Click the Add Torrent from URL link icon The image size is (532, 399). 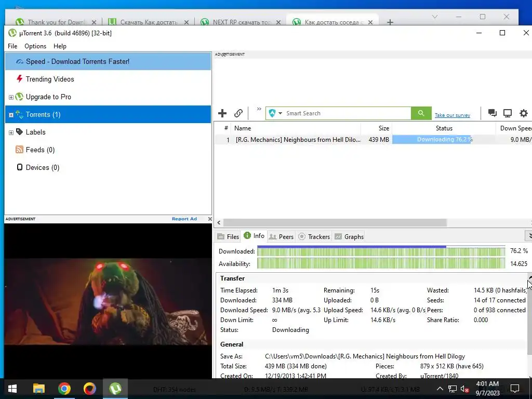tap(238, 113)
